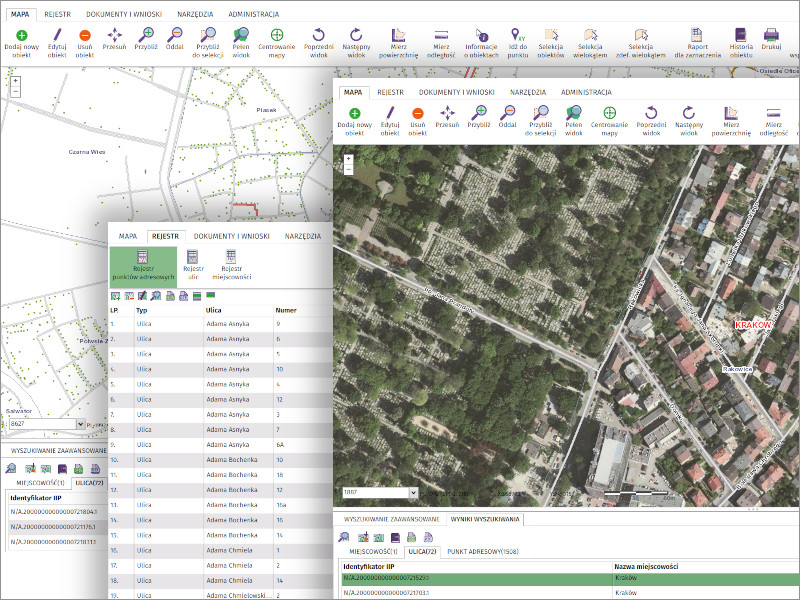Select row N/A.2000000000000721176 in back window
This screenshot has height=600, width=800.
pos(58,527)
